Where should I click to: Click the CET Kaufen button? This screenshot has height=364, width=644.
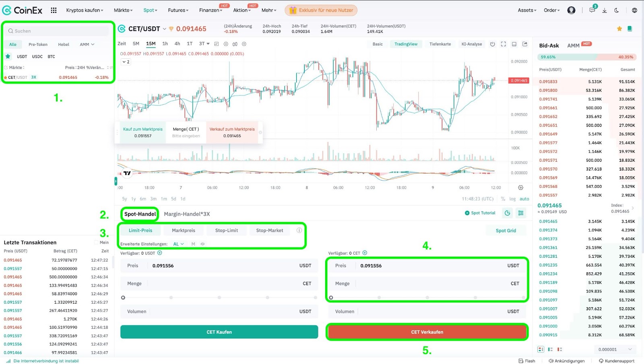219,332
